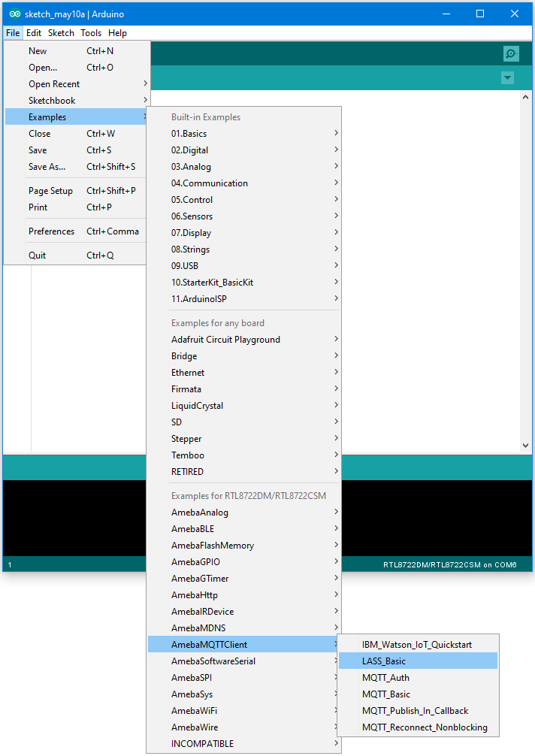Expand 01.Basics examples
The height and width of the screenshot is (756, 535).
point(244,134)
